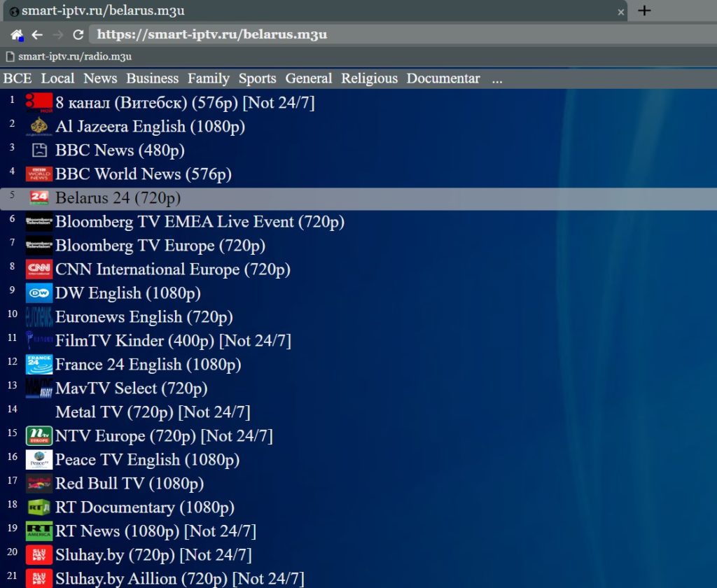Screen dimensions: 717x588
Task: Go back using the left arrow
Action: (38, 34)
